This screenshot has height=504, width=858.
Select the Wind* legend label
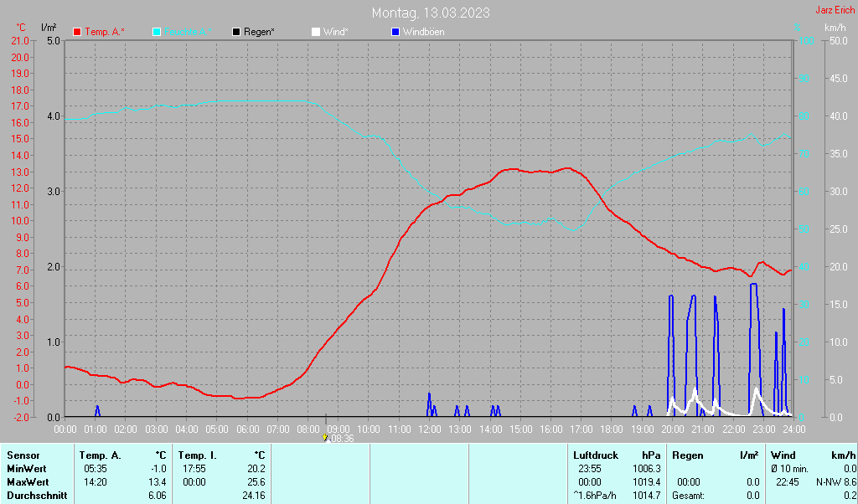[x=335, y=32]
